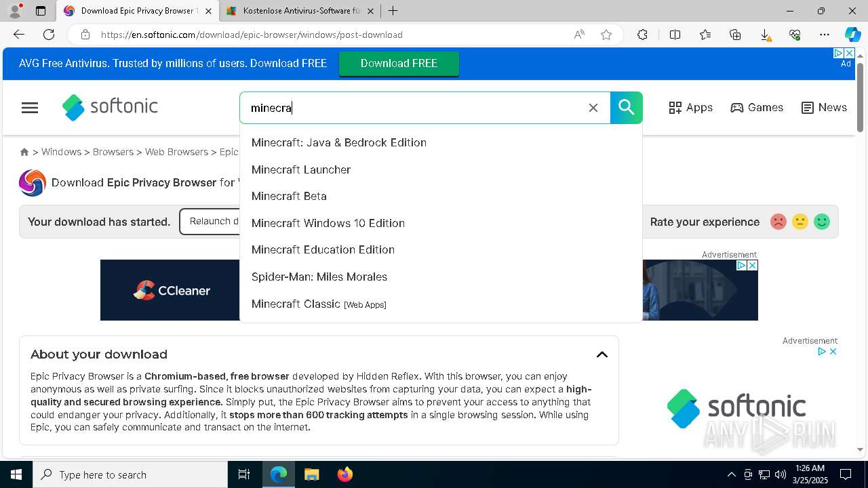Open the Games section
868x488 pixels.
[757, 108]
